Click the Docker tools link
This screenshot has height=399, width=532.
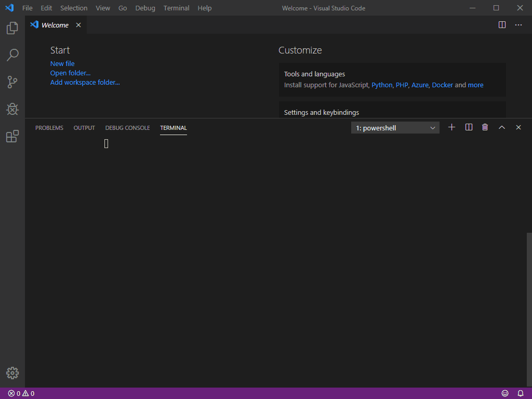pyautogui.click(x=442, y=85)
